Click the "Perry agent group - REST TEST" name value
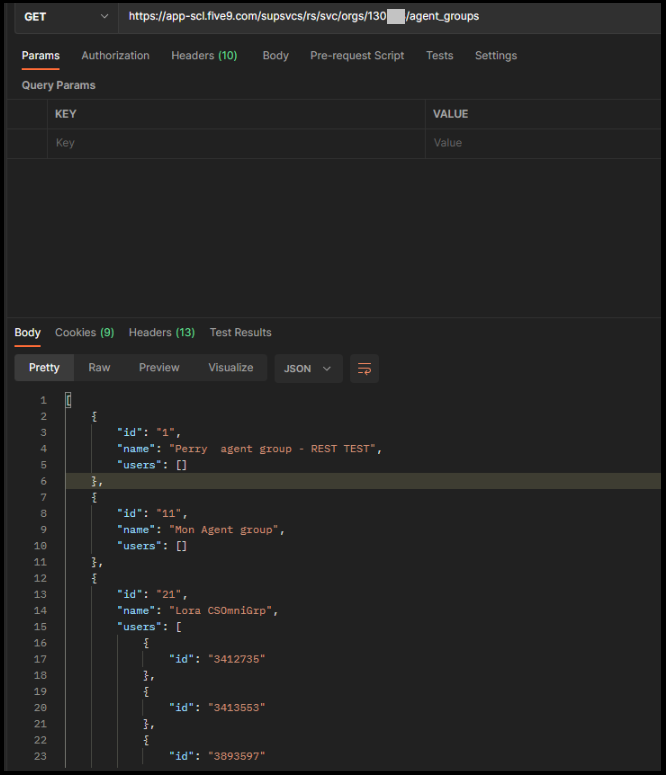 coord(272,449)
